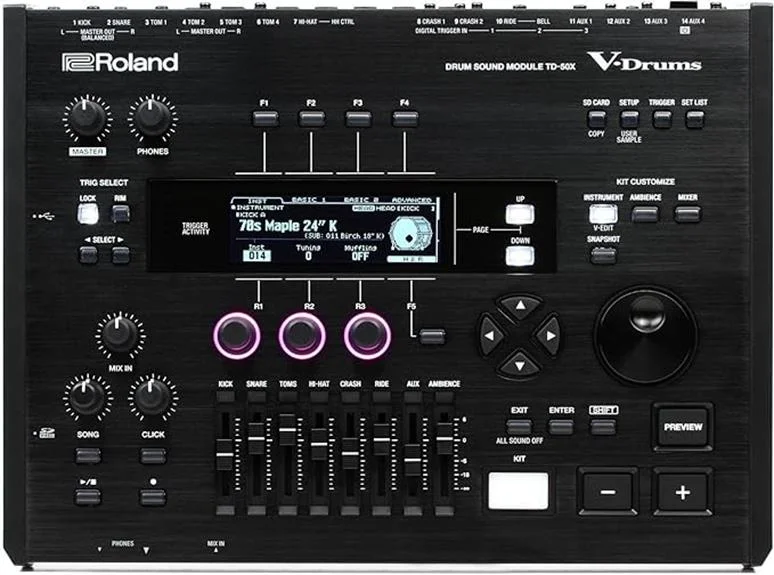Select previous trigger with left SELECT button
The image size is (774, 575).
pos(88,255)
